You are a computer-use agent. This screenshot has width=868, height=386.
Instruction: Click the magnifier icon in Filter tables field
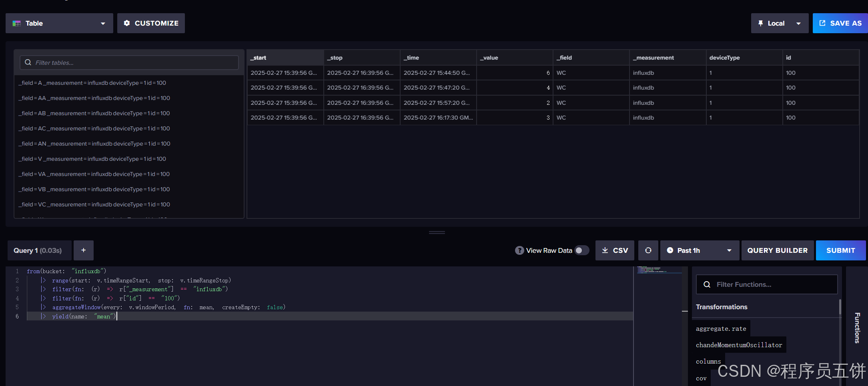click(28, 62)
